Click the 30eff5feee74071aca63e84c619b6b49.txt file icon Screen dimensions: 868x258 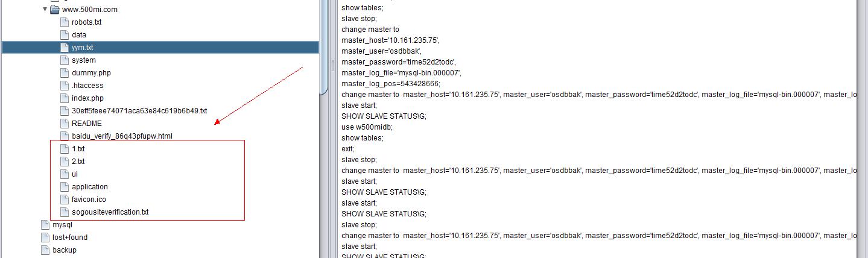pos(65,111)
